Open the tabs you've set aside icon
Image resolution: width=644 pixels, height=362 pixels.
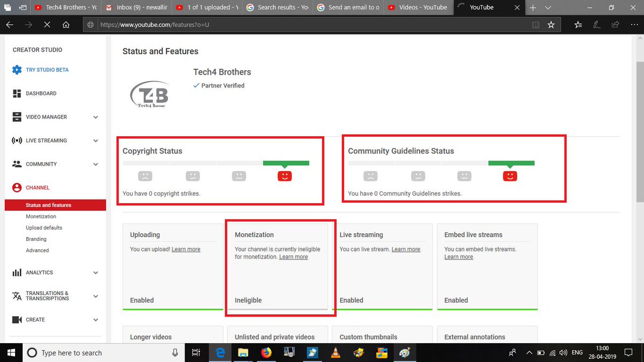(8, 8)
